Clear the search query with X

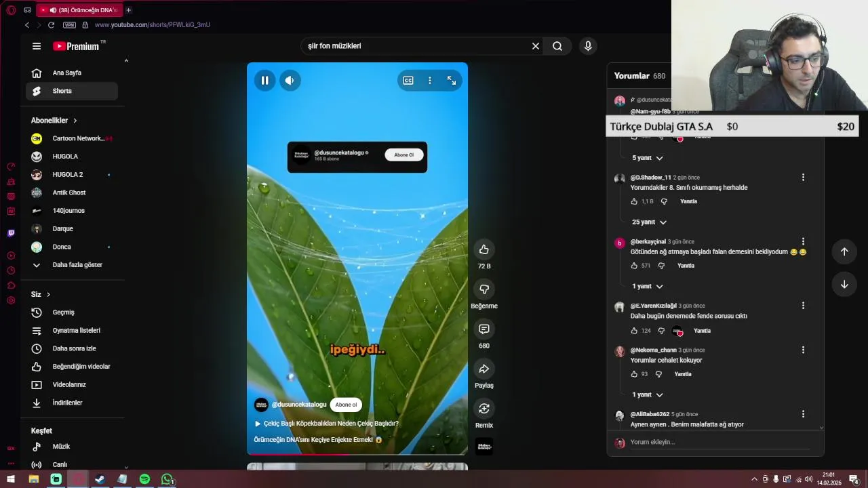click(x=536, y=46)
